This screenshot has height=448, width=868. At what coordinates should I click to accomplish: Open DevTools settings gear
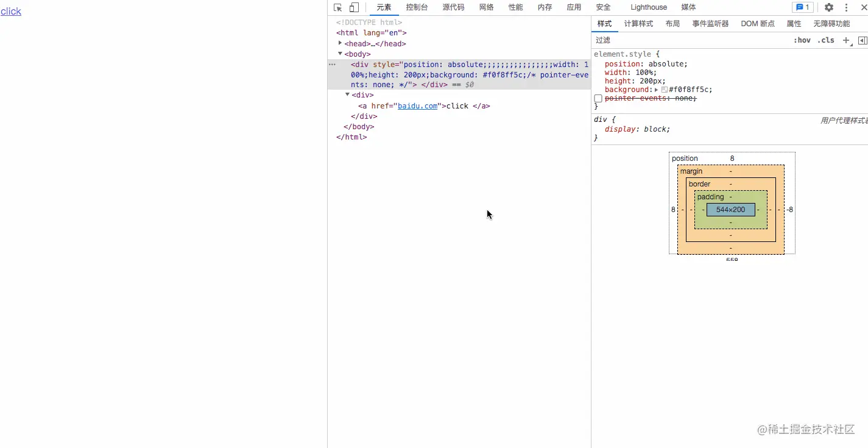(828, 7)
